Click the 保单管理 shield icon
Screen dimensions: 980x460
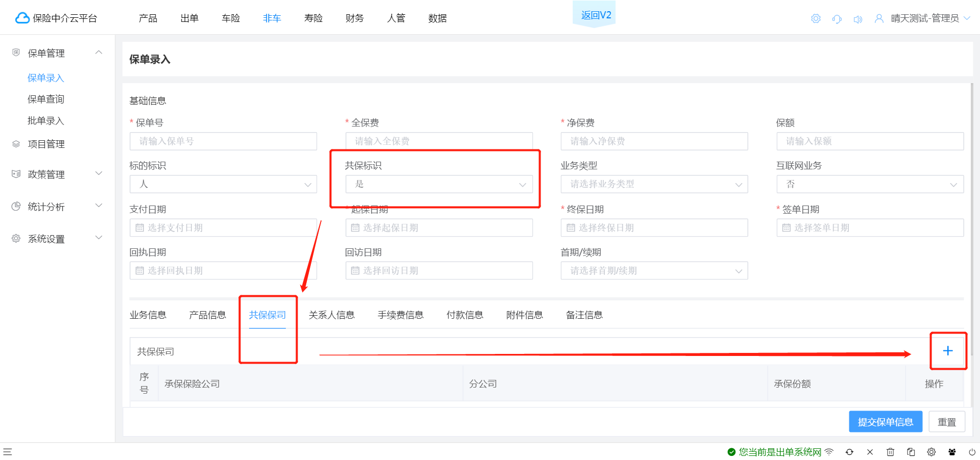pyautogui.click(x=16, y=53)
